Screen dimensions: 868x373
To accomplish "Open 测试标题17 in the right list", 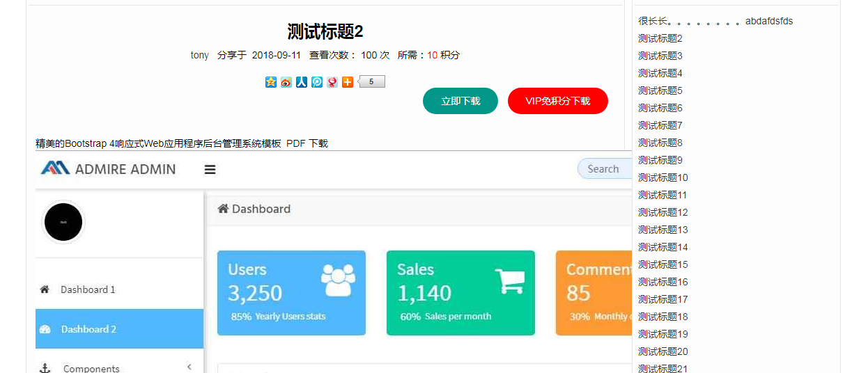I will click(x=663, y=299).
